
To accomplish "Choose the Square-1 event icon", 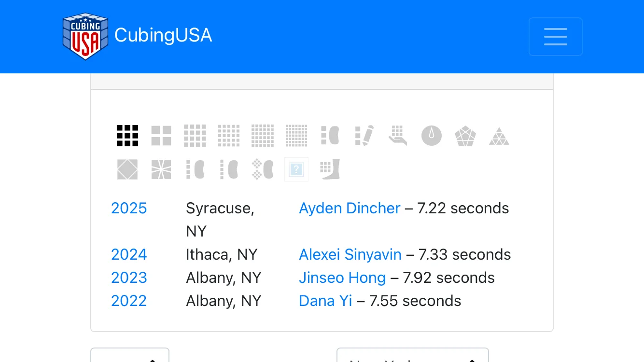I will point(161,169).
